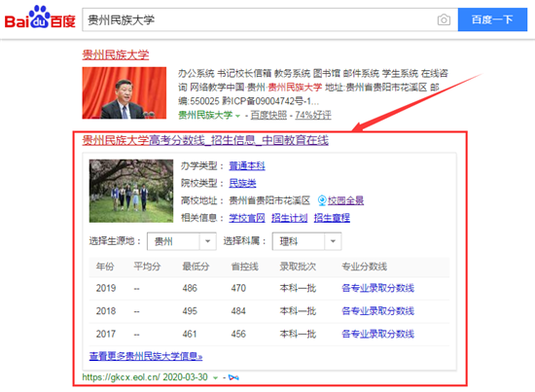Screen dimensions: 535x392
Task: Open the 贵州民族大学 first result title
Action: click(116, 54)
